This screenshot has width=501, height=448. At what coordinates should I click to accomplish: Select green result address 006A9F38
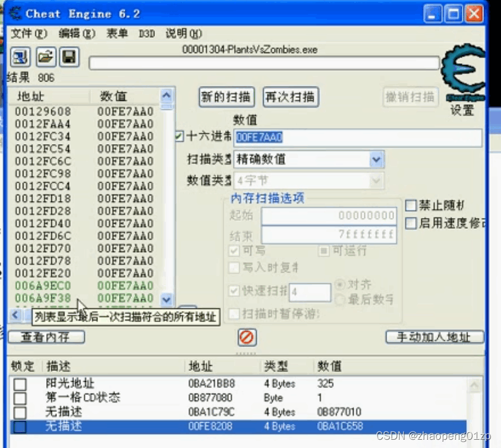[43, 298]
